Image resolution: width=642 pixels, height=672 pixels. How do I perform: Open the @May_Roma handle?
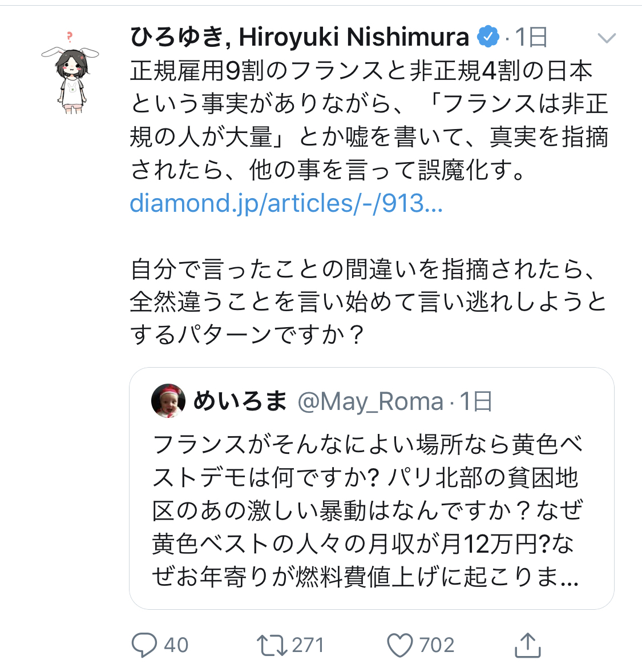pyautogui.click(x=370, y=402)
